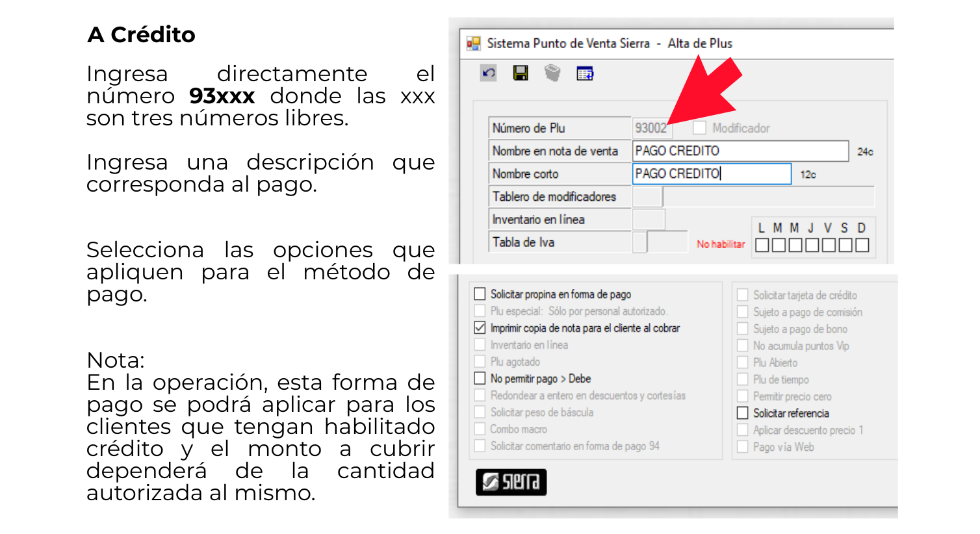
Task: Click the Nombre en nota de venta field
Action: point(740,151)
